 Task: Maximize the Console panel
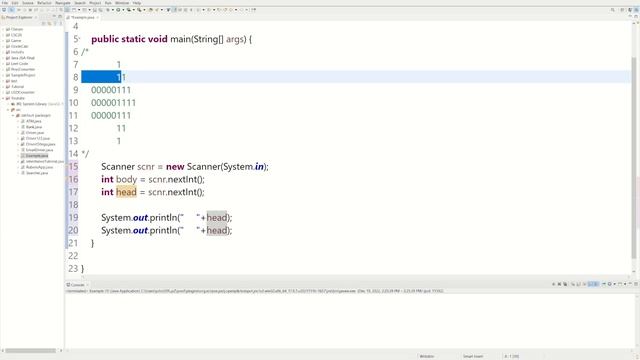point(636,284)
